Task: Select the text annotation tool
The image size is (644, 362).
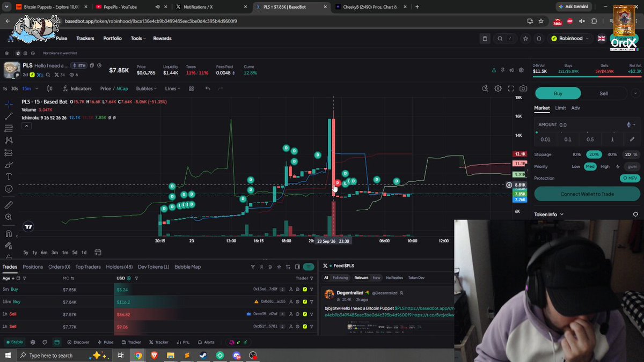Action: tap(9, 176)
